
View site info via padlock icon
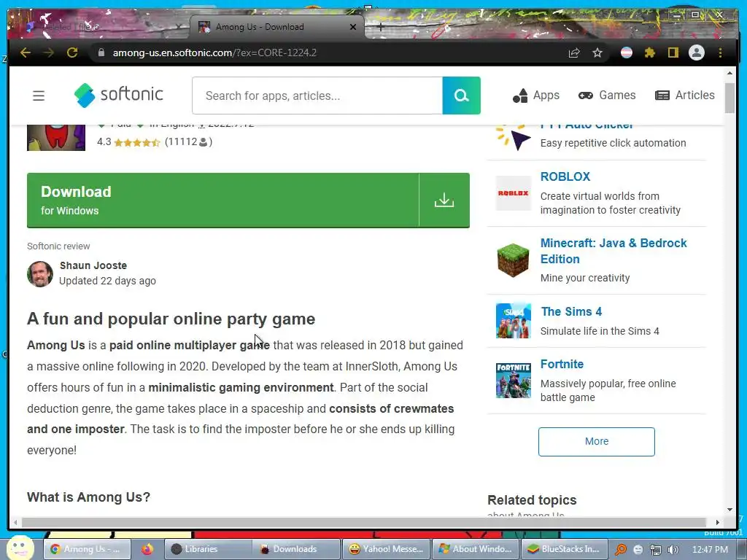[x=101, y=52]
